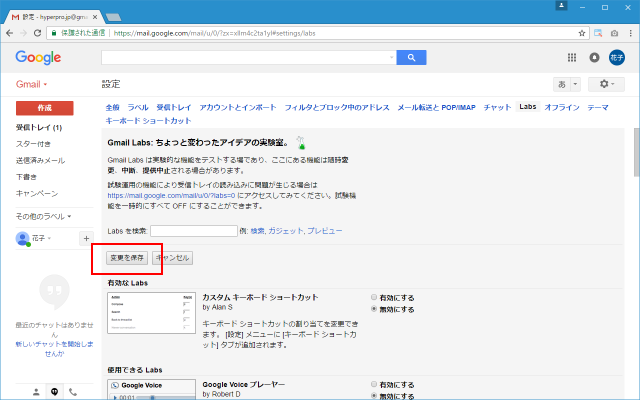640x400 pixels.
Task: Click the 変更を保存 button
Action: click(x=127, y=258)
